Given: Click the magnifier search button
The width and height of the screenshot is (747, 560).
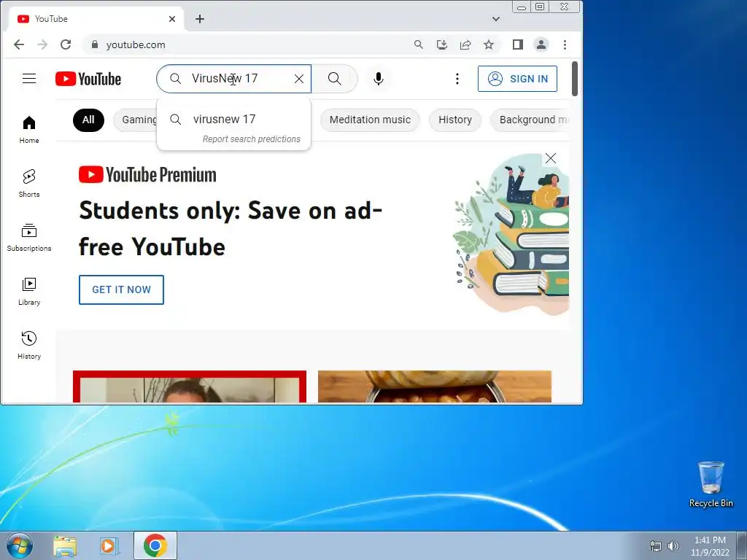Looking at the screenshot, I should coord(334,79).
